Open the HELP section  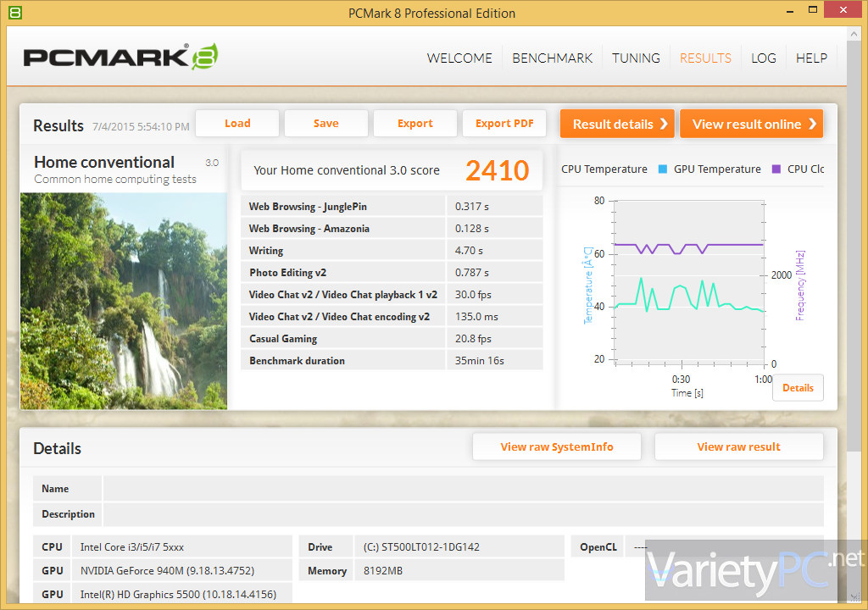pyautogui.click(x=811, y=58)
